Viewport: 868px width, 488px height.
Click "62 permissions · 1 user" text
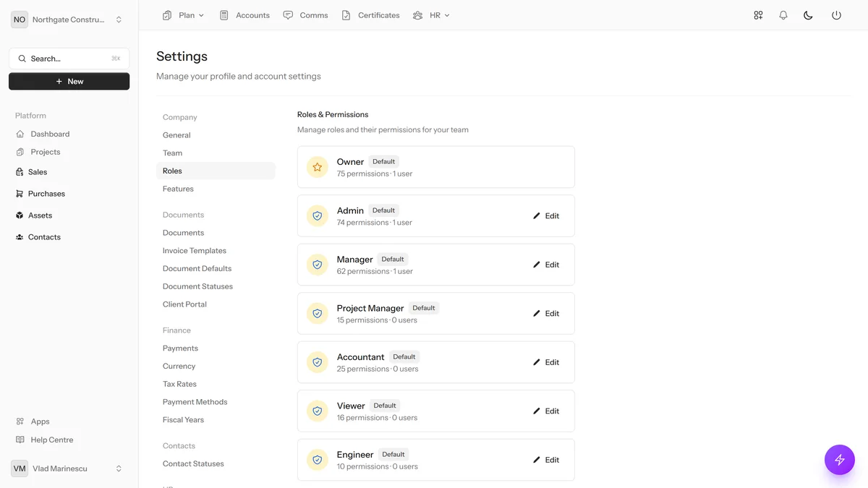[x=375, y=271]
